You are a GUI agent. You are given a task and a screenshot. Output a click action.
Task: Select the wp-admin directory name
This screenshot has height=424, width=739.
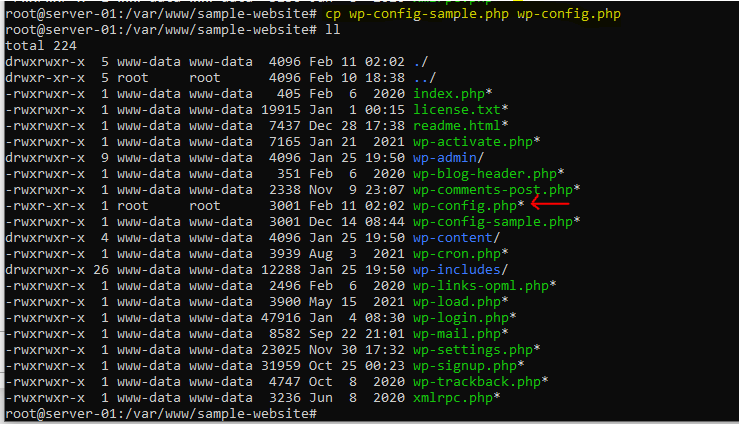(x=444, y=158)
